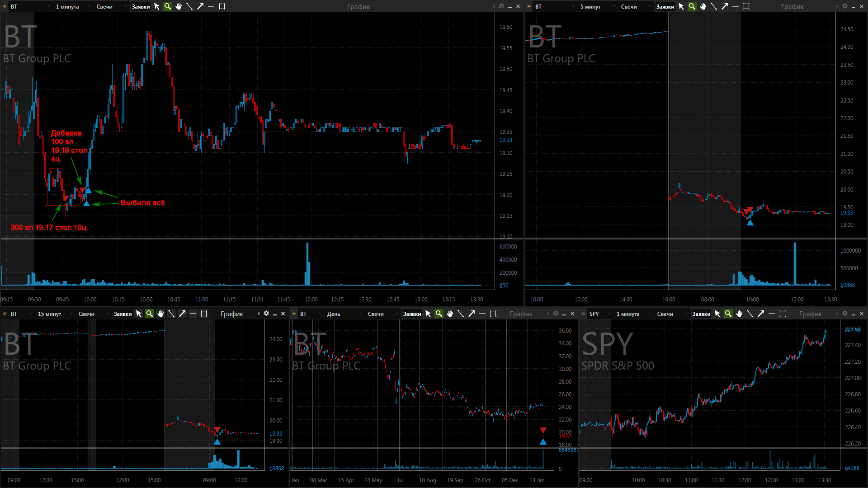Viewport: 868px width, 488px height.
Task: Choose the arrow drawing tool in 1-minute BT chart
Action: coord(200,6)
